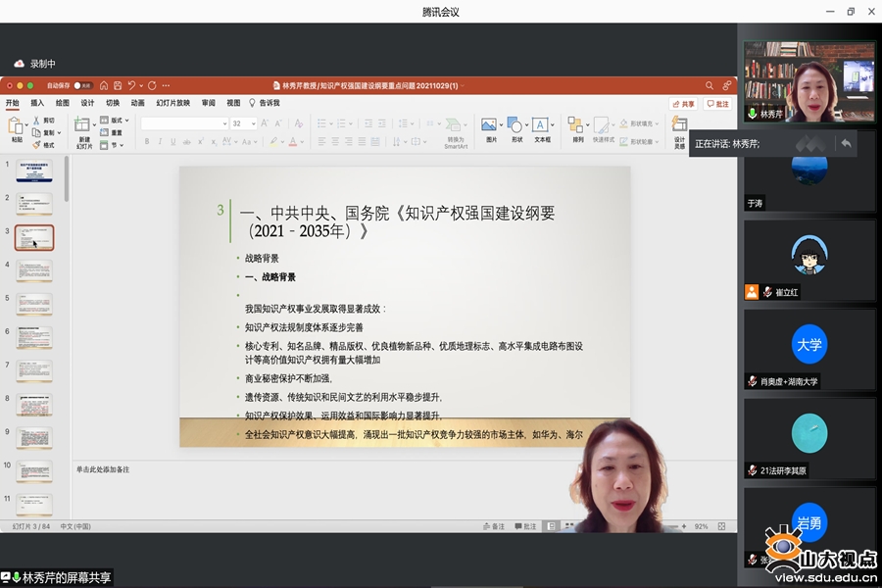Open the 幻灯片放映 ribbon tab
The height and width of the screenshot is (588, 882).
(x=172, y=103)
